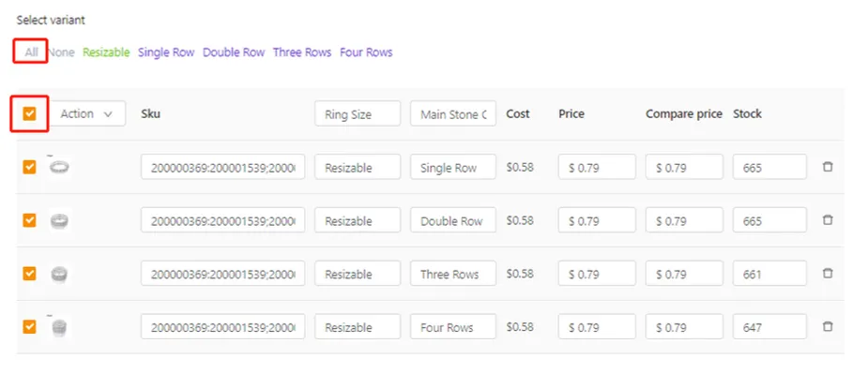Open the Action dropdown menu

87,113
